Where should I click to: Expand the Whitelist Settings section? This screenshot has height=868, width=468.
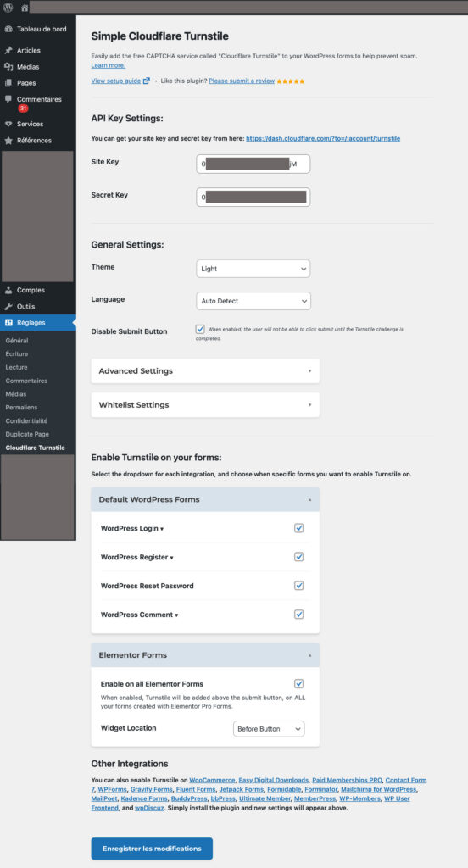(205, 404)
